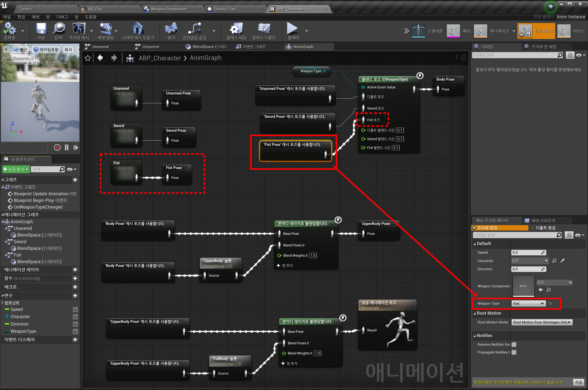
Task: Open the File (파일) menu
Action: click(7, 17)
